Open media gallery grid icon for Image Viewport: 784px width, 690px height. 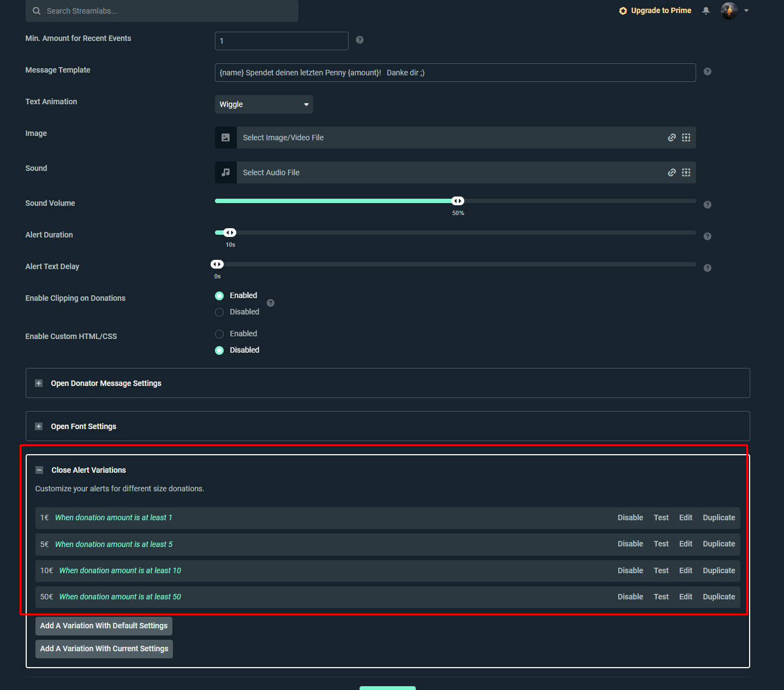(x=686, y=138)
